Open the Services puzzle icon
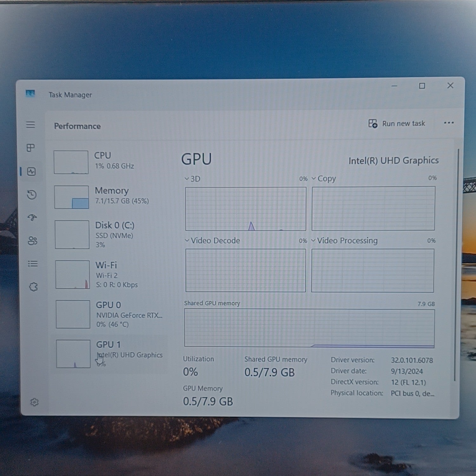Image resolution: width=476 pixels, height=476 pixels. [33, 287]
